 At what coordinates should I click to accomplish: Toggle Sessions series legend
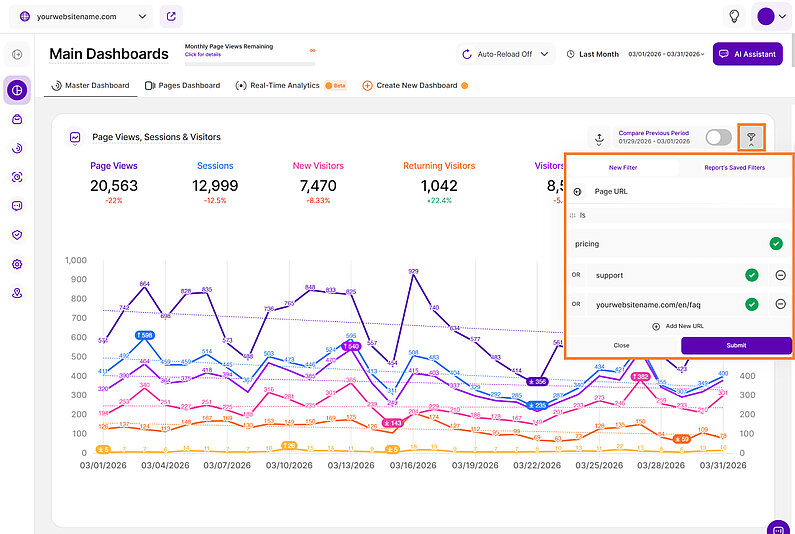click(215, 166)
